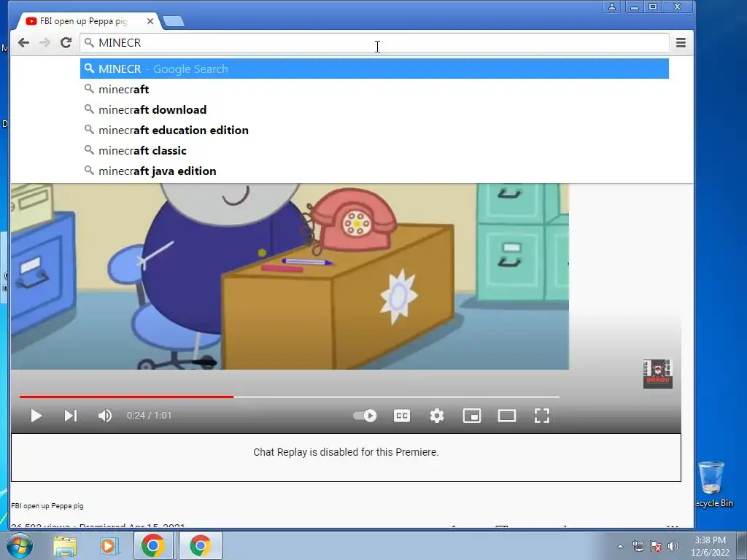Switch to the second Chrome taskbar window
This screenshot has height=560, width=747.
pos(200,545)
